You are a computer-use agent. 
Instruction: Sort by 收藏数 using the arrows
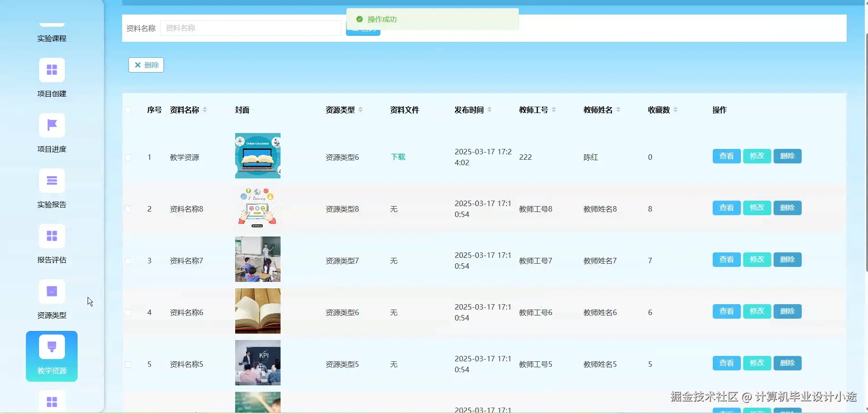pyautogui.click(x=675, y=109)
